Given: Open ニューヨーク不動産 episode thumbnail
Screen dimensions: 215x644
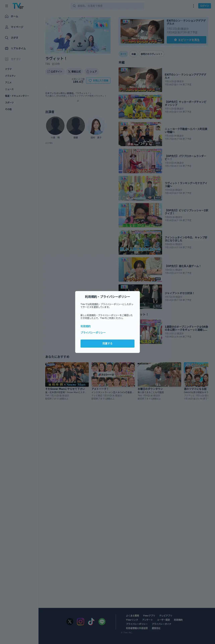Looking at the screenshot, I should [140, 134].
